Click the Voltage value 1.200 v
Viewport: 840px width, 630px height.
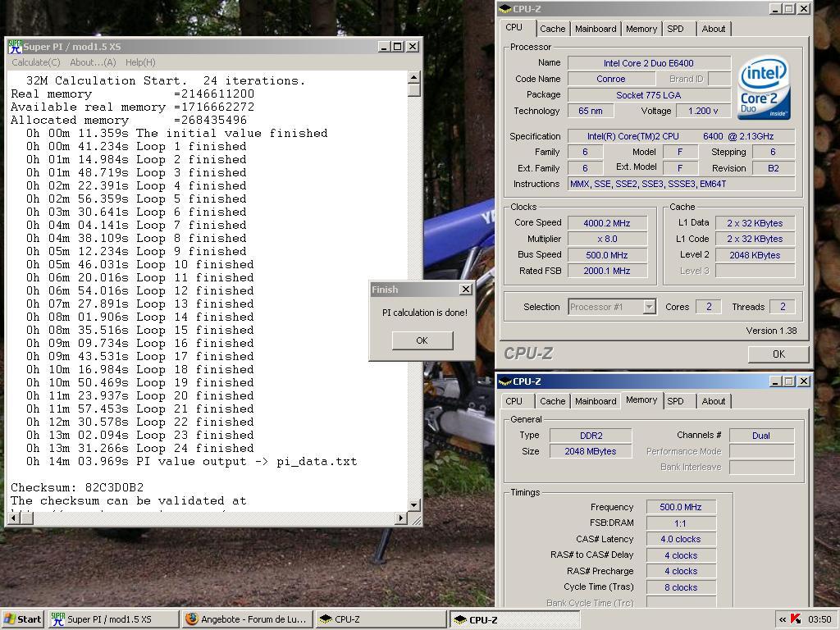703,111
